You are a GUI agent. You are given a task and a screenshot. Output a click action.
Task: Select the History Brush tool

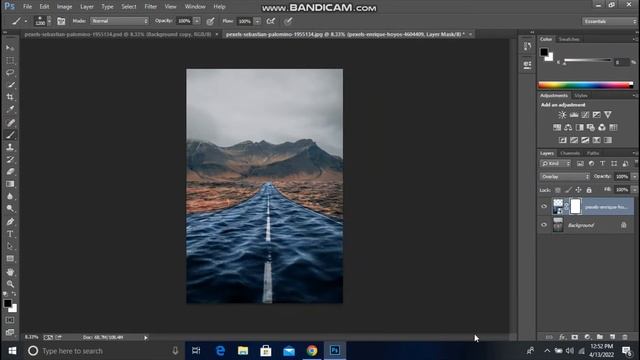[10, 159]
